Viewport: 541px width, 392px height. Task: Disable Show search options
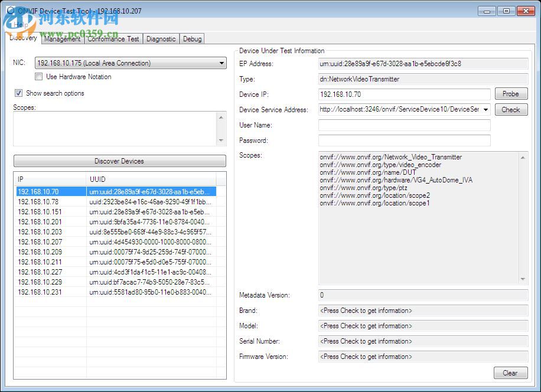[x=18, y=93]
